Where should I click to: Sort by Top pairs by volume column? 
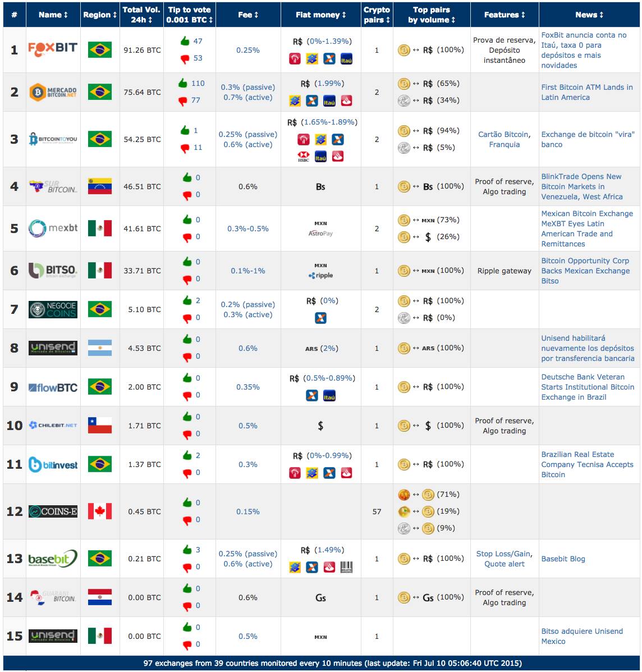point(432,15)
